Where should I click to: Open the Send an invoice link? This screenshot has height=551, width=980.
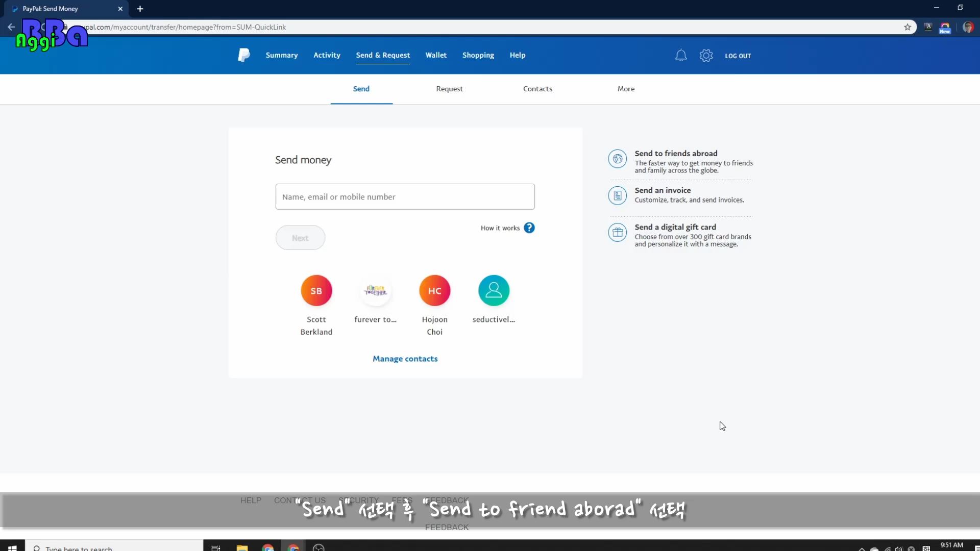click(663, 190)
